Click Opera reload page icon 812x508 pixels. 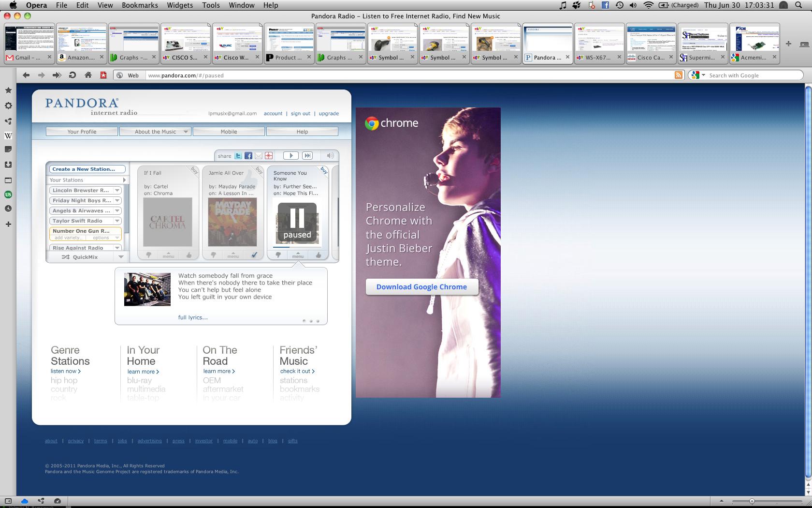coord(72,75)
